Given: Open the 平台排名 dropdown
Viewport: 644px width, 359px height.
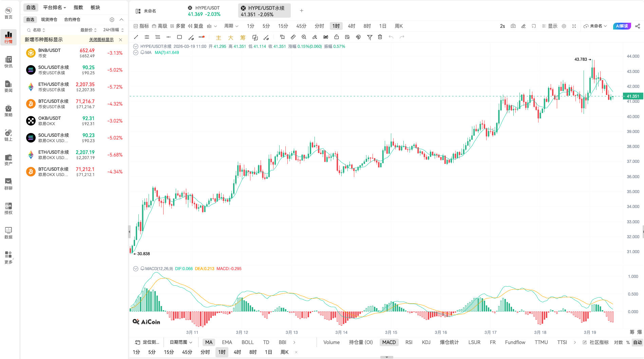Looking at the screenshot, I should tap(54, 7).
